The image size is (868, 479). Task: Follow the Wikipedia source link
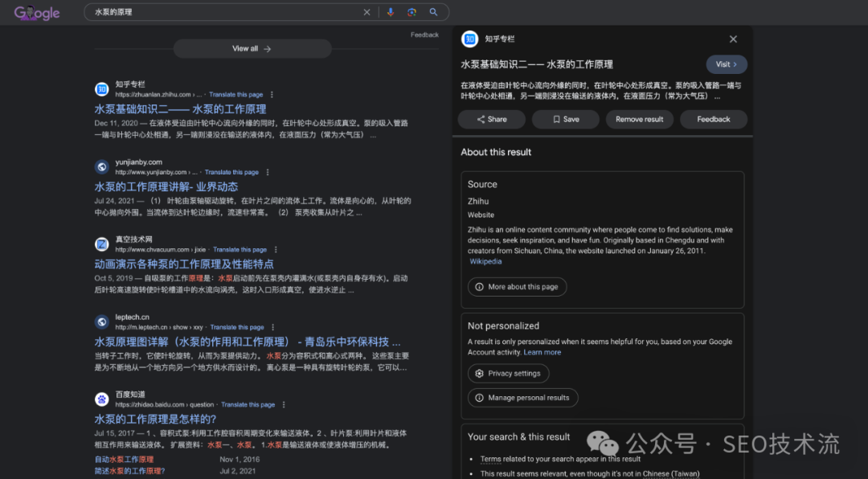(x=485, y=261)
